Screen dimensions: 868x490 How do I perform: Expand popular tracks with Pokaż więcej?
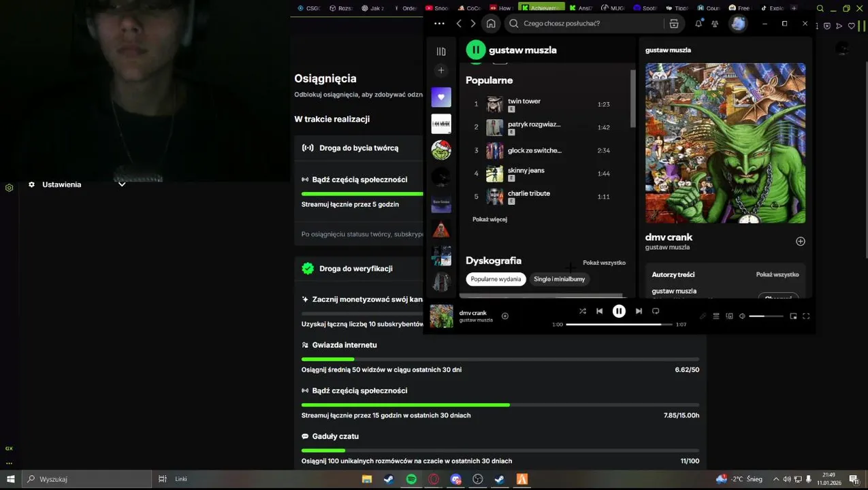tap(489, 219)
